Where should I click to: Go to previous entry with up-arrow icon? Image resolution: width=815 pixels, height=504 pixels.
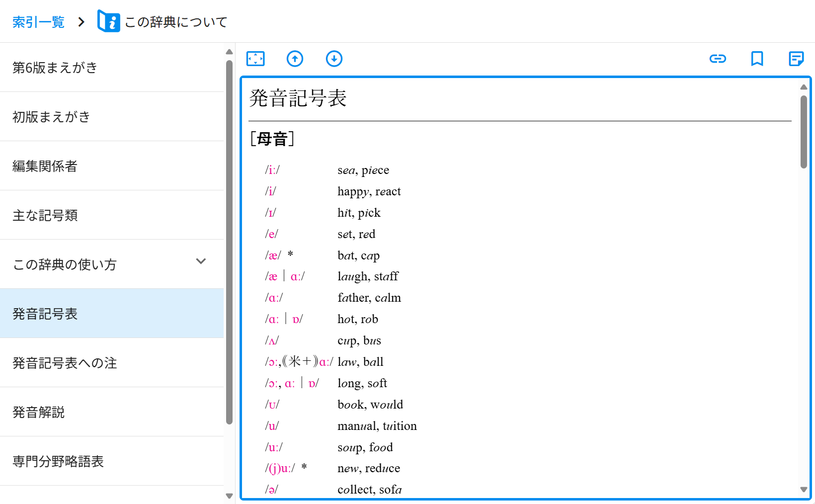pyautogui.click(x=295, y=59)
